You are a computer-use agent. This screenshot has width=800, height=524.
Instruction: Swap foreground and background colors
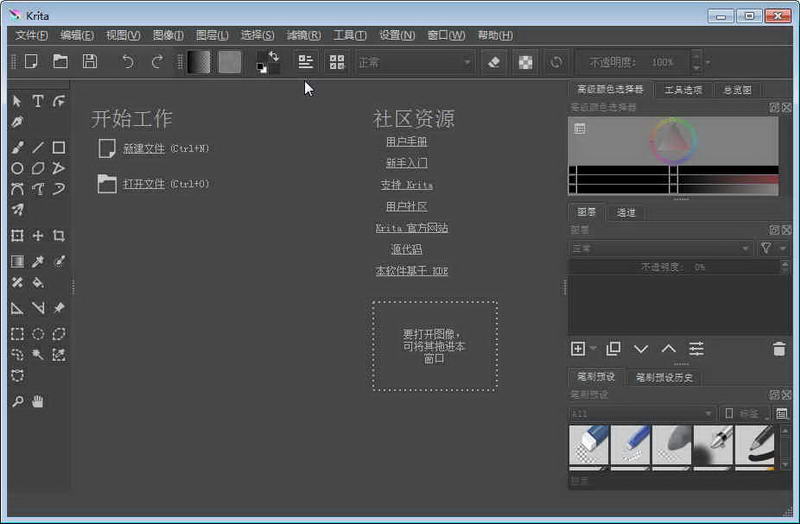[x=274, y=56]
